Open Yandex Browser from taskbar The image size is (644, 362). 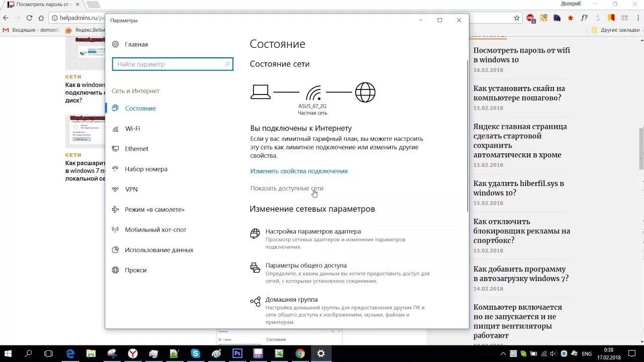click(x=133, y=353)
